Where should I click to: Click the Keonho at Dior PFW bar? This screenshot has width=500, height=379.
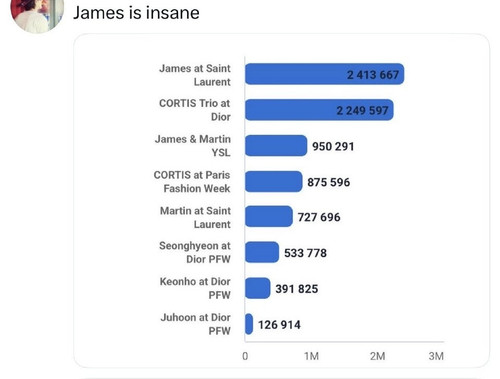tap(258, 288)
